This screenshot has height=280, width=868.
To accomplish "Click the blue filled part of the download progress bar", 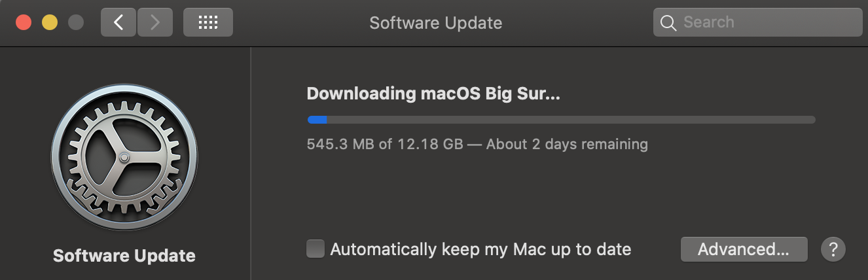I will (x=317, y=120).
